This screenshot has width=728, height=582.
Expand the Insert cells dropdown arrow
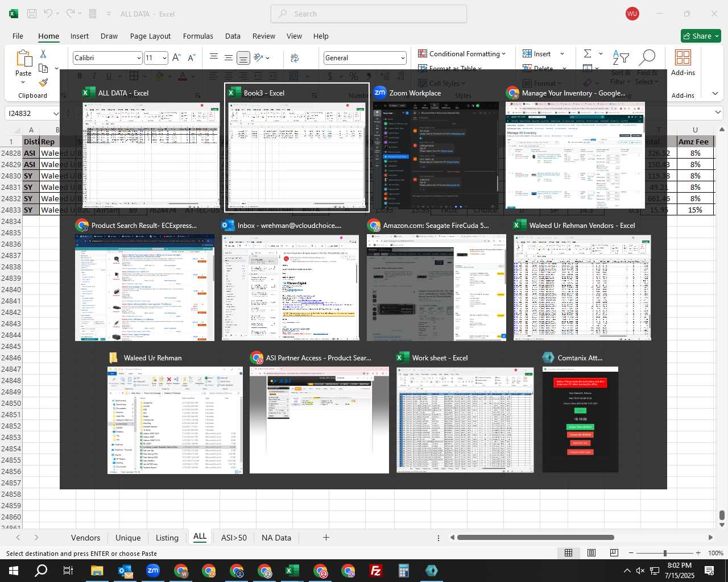pyautogui.click(x=562, y=53)
